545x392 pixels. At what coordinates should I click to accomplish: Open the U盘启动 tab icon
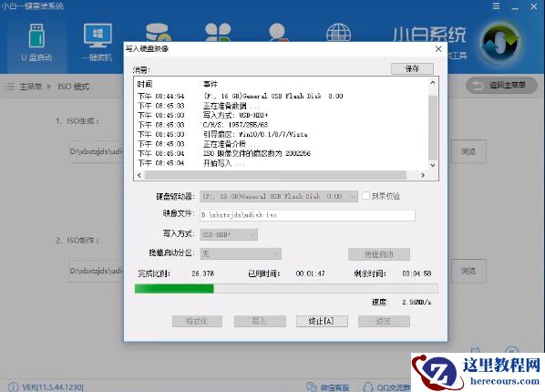(x=36, y=36)
